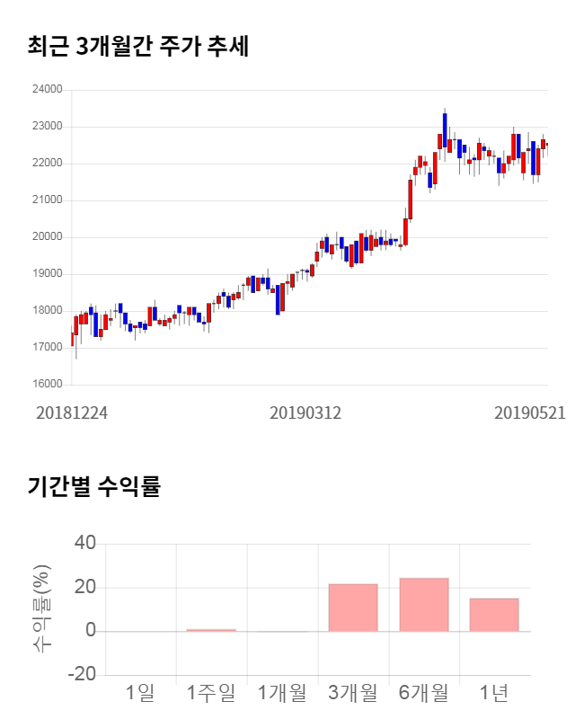This screenshot has height=728, width=575.
Task: Click the small 1주일 return bar
Action: pyautogui.click(x=211, y=630)
